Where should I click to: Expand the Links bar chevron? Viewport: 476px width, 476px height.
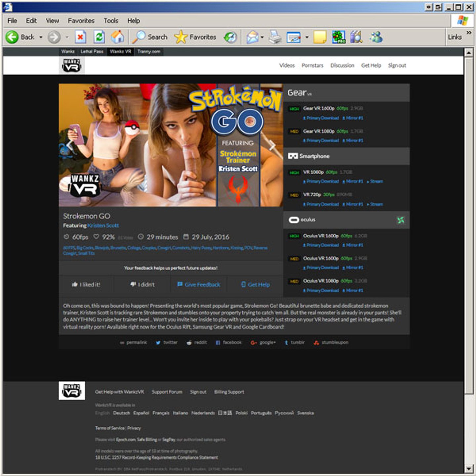[469, 33]
